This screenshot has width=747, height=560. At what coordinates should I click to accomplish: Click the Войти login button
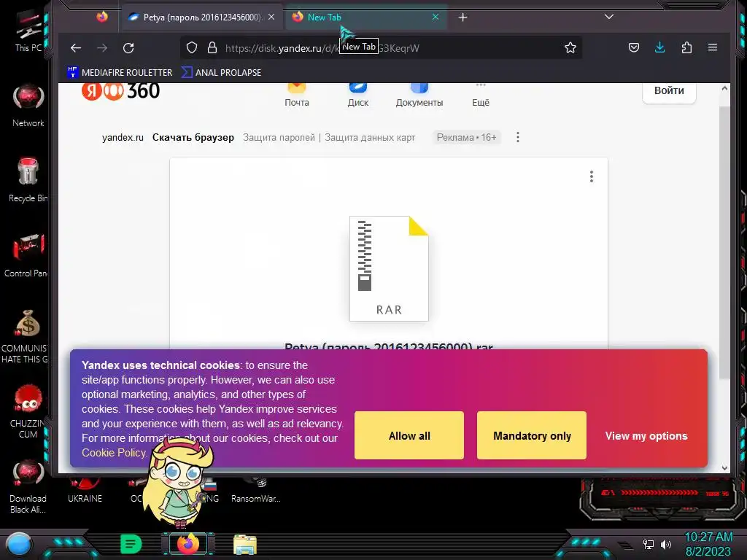pos(669,91)
